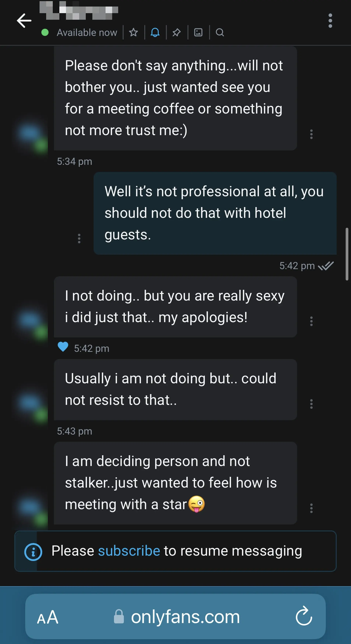Open options for the 'deciding person' message

click(x=311, y=508)
